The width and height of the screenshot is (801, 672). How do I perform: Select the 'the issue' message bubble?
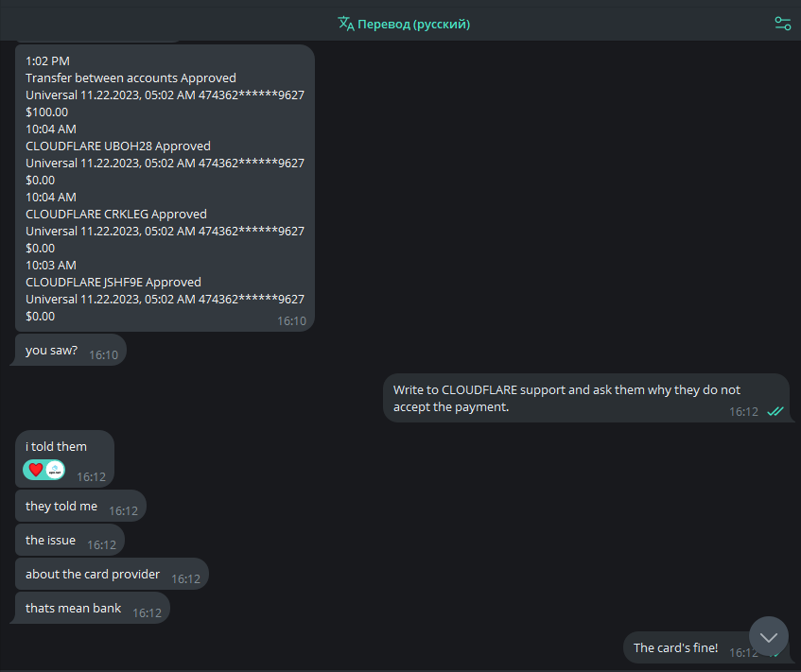click(70, 541)
